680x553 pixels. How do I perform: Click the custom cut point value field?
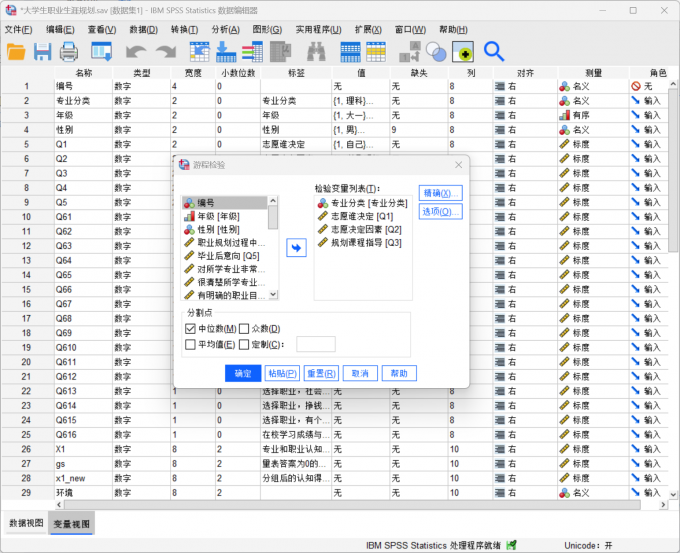point(316,344)
